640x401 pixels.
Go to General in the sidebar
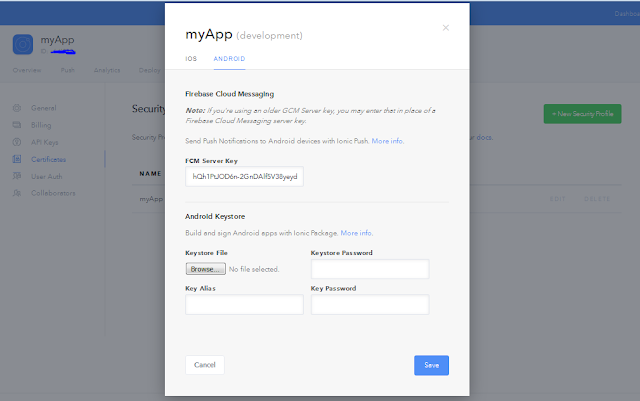(x=44, y=108)
